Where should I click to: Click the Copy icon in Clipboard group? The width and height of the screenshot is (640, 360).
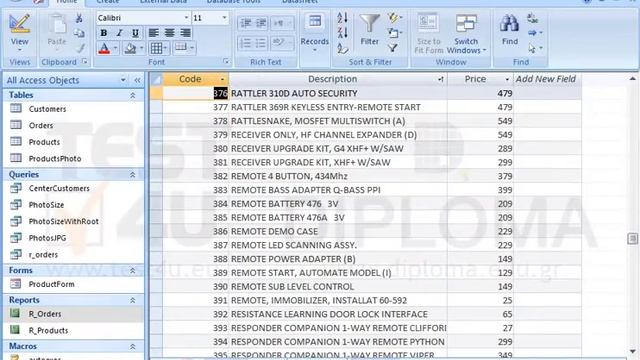79,33
